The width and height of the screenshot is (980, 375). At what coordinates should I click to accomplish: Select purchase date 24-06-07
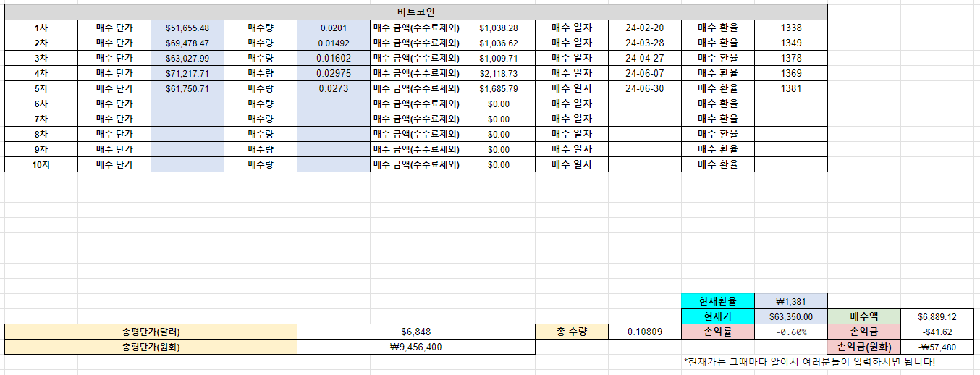[644, 73]
